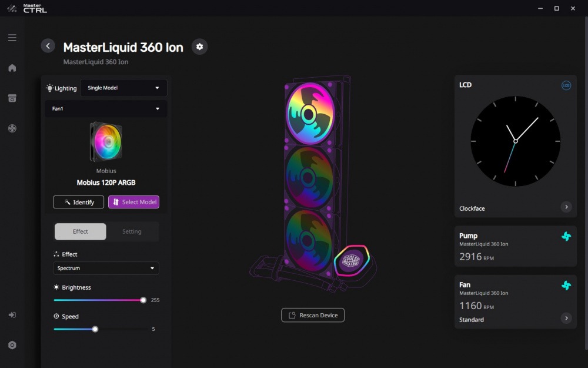Select the top fan on the radiator image
Image resolution: width=588 pixels, height=368 pixels.
click(x=310, y=114)
